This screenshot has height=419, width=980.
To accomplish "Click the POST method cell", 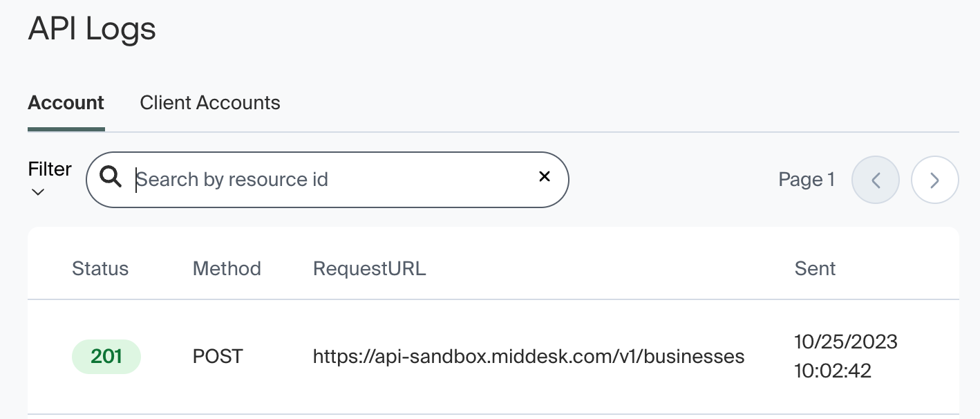I will (218, 357).
